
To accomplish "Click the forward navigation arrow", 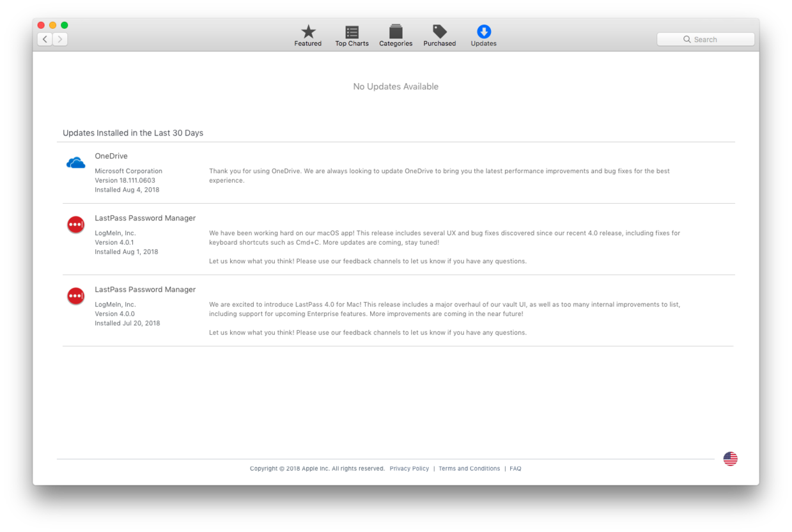I will click(x=60, y=39).
